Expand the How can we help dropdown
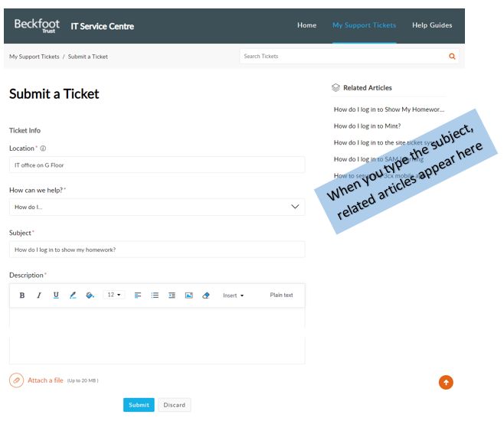 [157, 207]
